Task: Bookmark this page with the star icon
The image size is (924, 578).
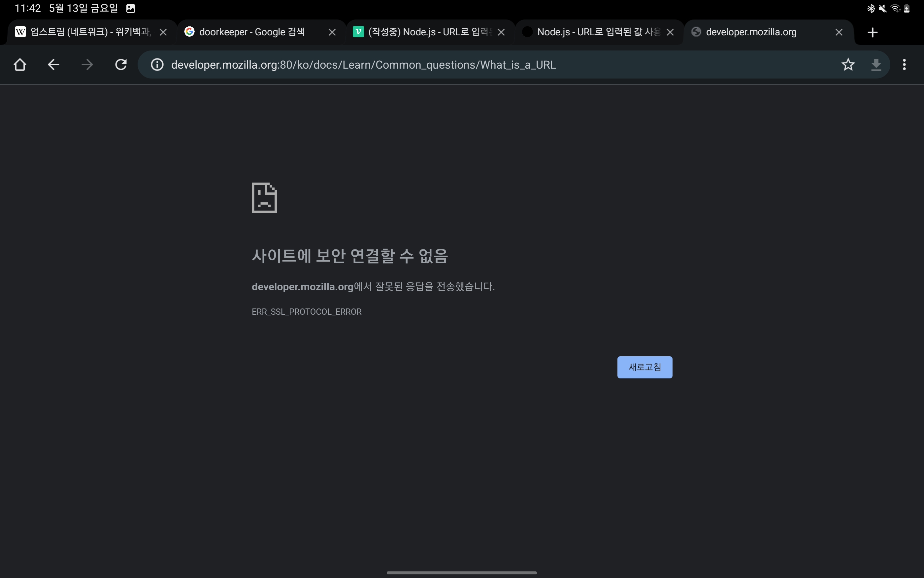Action: coord(848,65)
